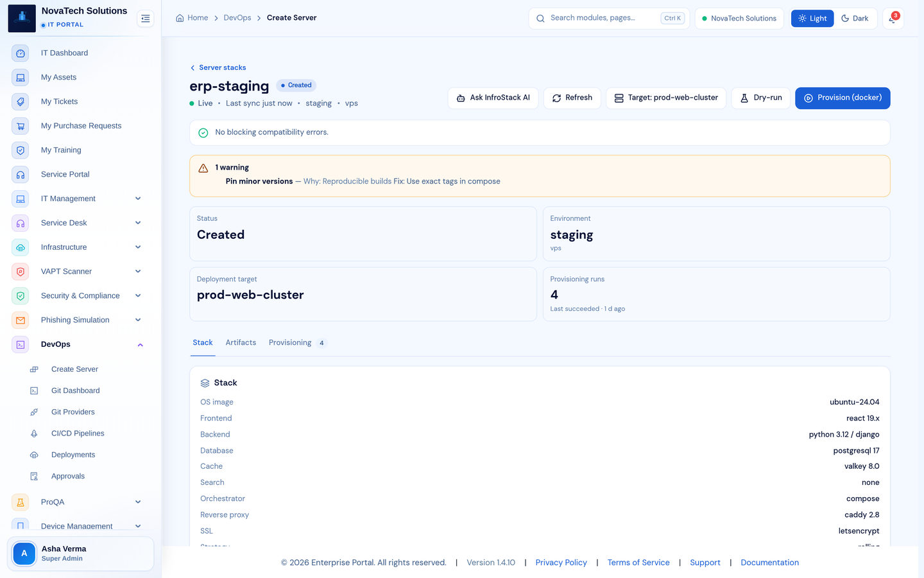Viewport: 924px width, 578px height.
Task: Click the DevOps terminal icon
Action: 21,344
